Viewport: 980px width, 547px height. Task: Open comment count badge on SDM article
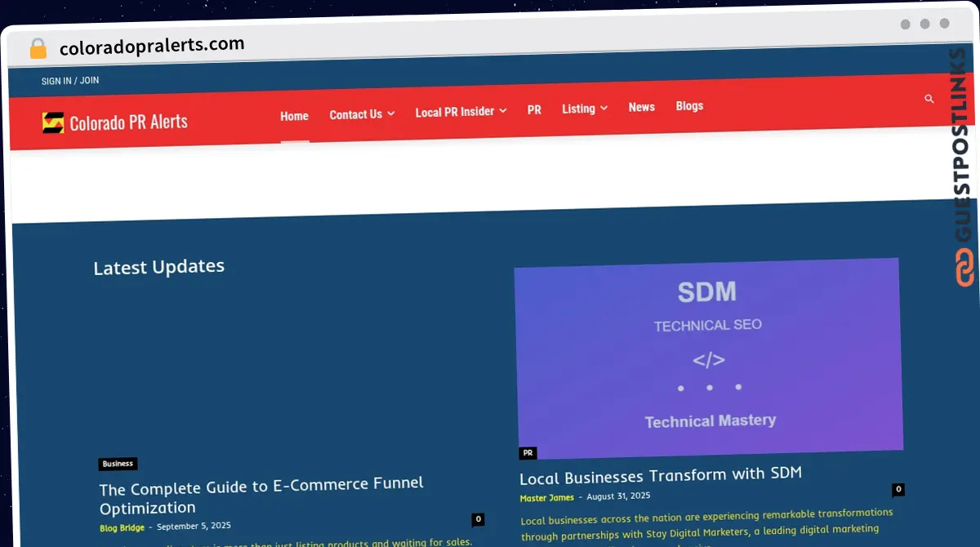tap(898, 490)
